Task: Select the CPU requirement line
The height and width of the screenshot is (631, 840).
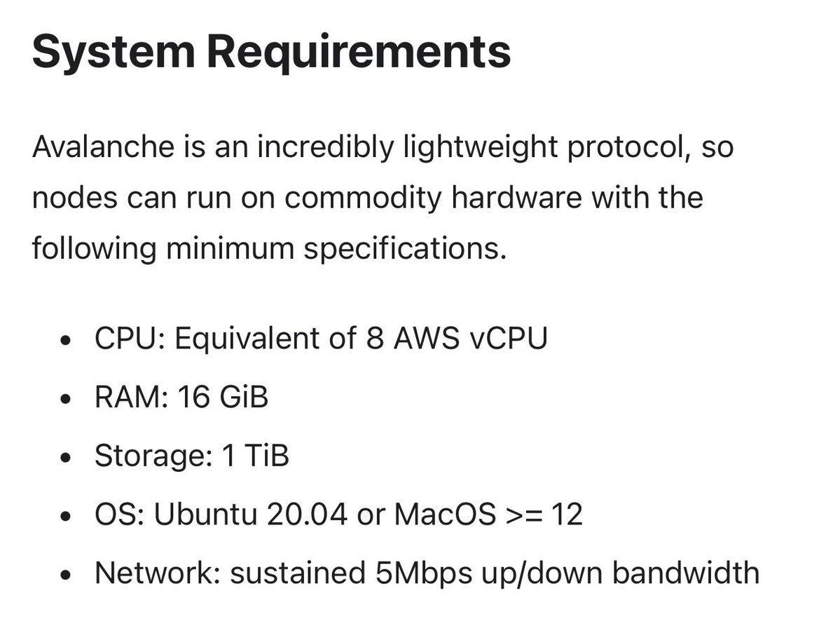Action: coord(321,339)
